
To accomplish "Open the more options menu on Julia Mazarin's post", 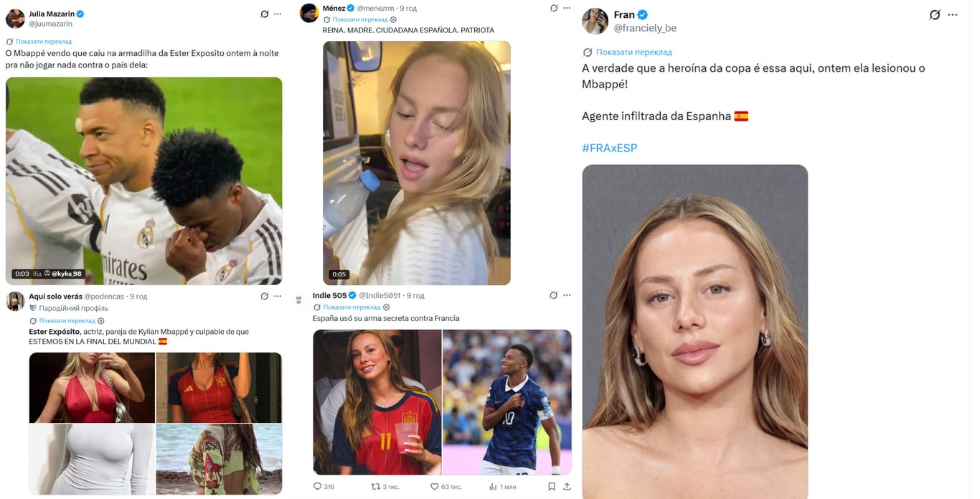I will pos(278,14).
